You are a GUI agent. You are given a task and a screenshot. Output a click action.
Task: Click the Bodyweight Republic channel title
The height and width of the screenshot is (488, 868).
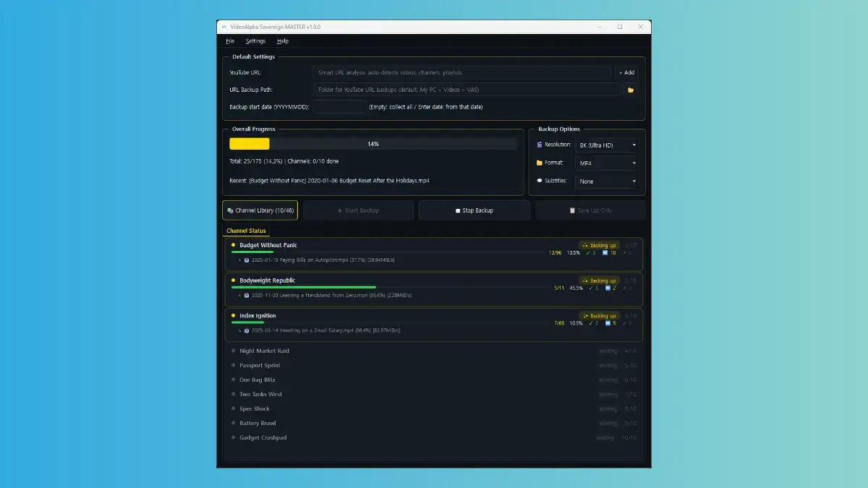[268, 281]
